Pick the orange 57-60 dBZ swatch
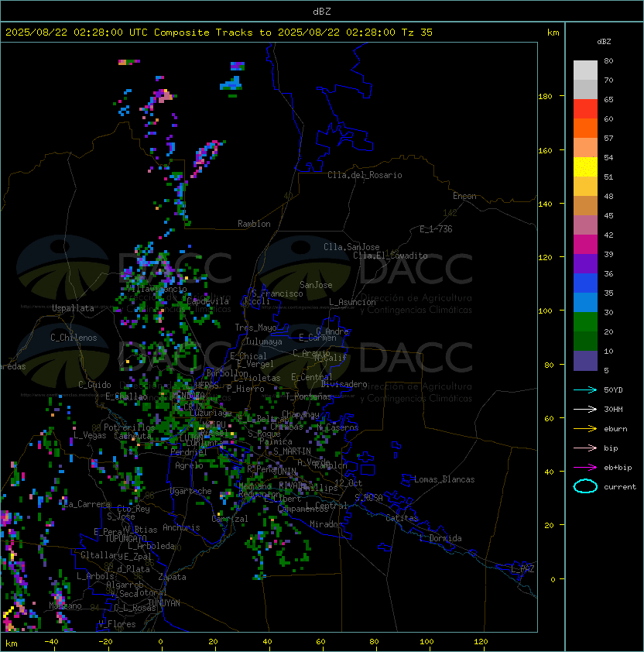 coord(585,129)
